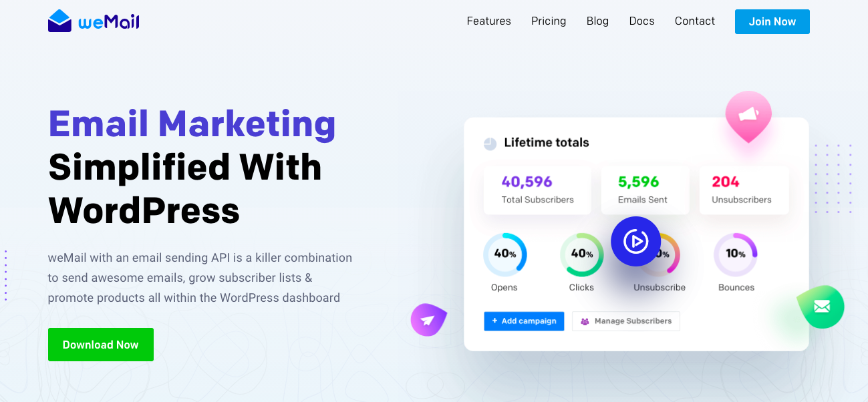Click the 10% Bounces progress ring
868x402 pixels.
coord(736,254)
